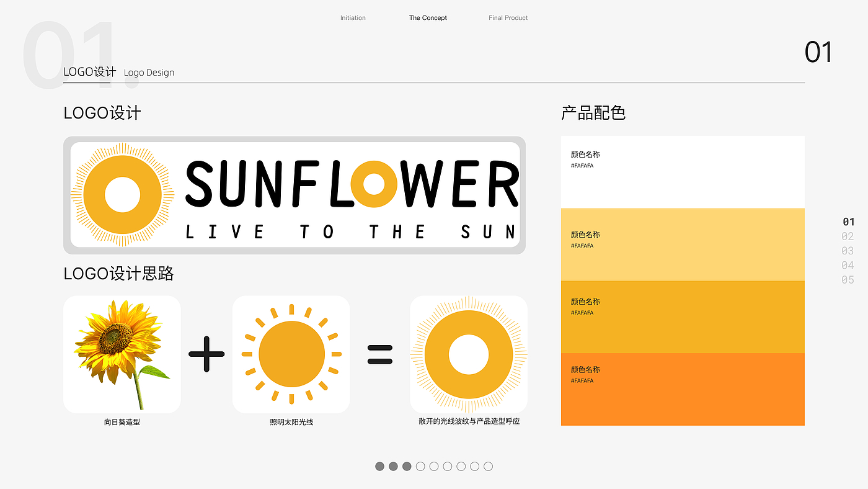Image resolution: width=868 pixels, height=489 pixels.
Task: Select the first pagination dot
Action: pyautogui.click(x=379, y=466)
